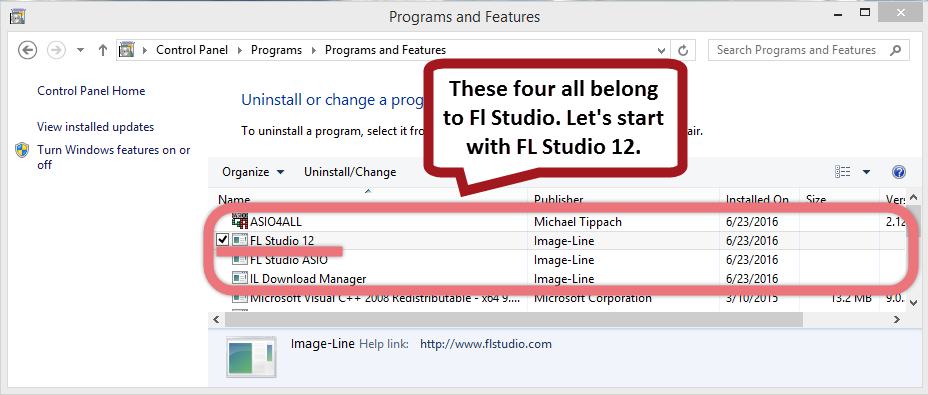Open more view options dropdown arrow
The width and height of the screenshot is (928, 395).
tap(866, 172)
